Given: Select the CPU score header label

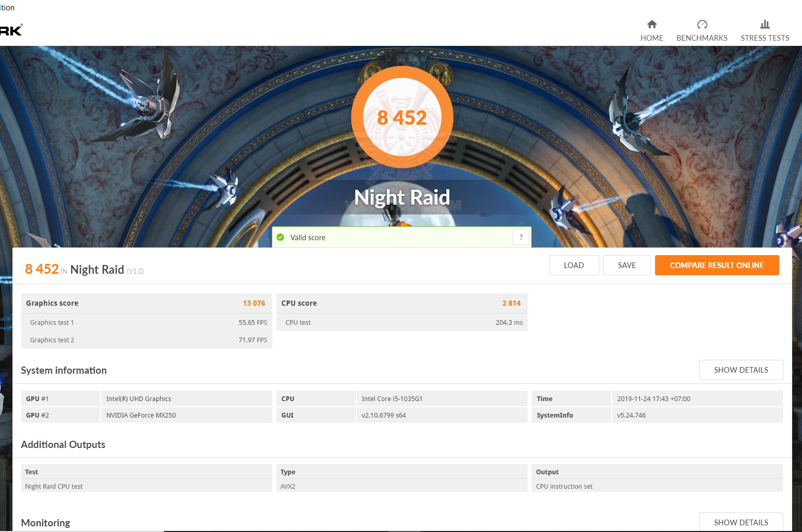Looking at the screenshot, I should pos(299,303).
